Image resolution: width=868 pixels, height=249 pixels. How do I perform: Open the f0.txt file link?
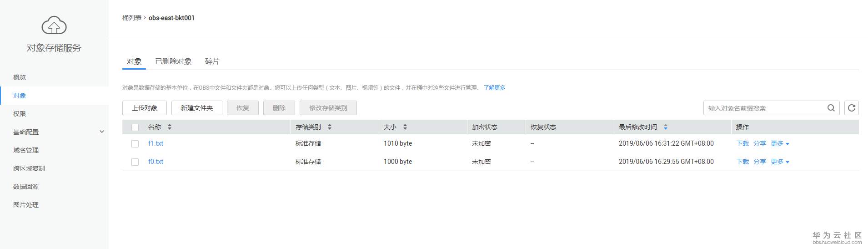tap(156, 162)
